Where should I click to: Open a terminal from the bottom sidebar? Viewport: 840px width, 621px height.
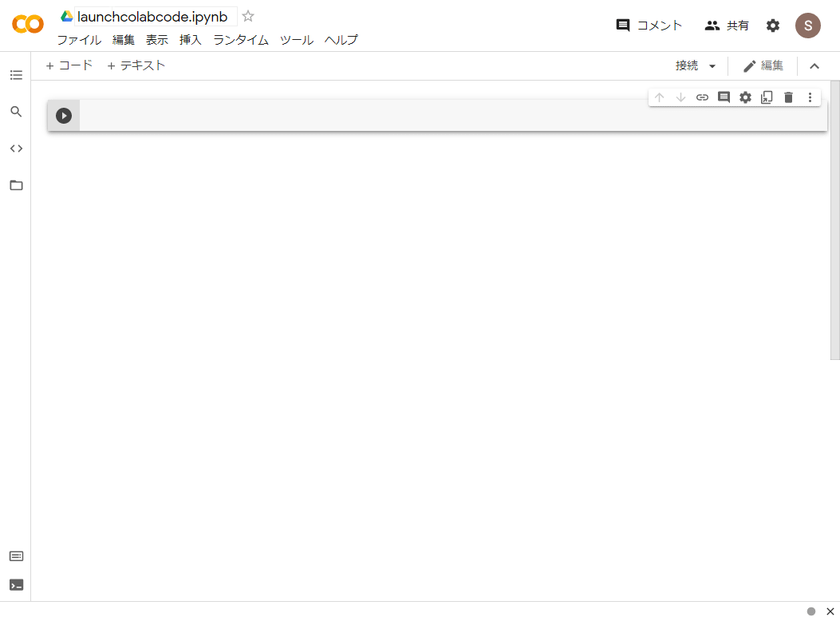(16, 584)
